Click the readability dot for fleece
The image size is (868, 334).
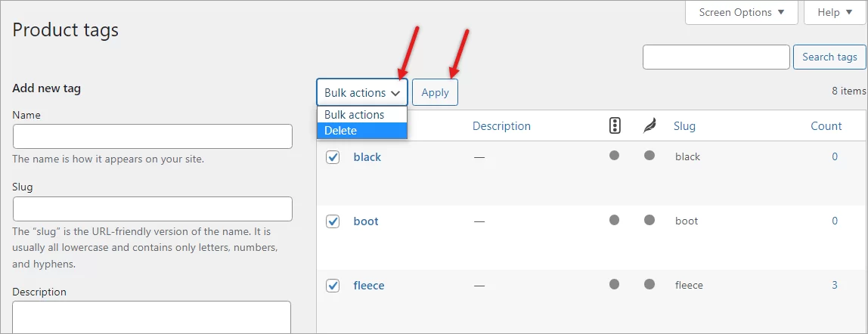649,284
